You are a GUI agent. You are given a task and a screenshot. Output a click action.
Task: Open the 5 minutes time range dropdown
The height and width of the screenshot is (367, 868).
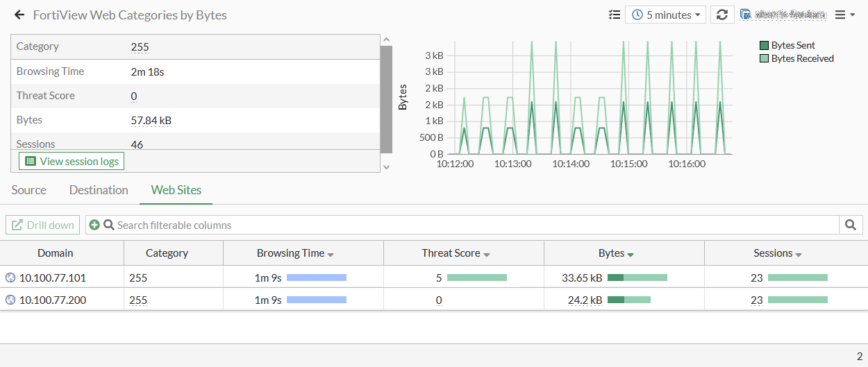coord(665,15)
